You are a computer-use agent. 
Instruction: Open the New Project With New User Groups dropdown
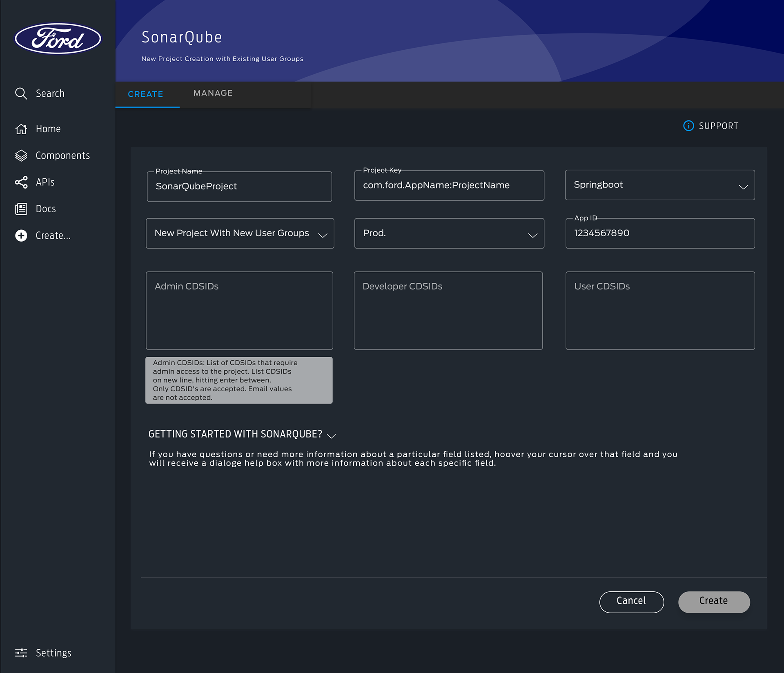coord(240,233)
